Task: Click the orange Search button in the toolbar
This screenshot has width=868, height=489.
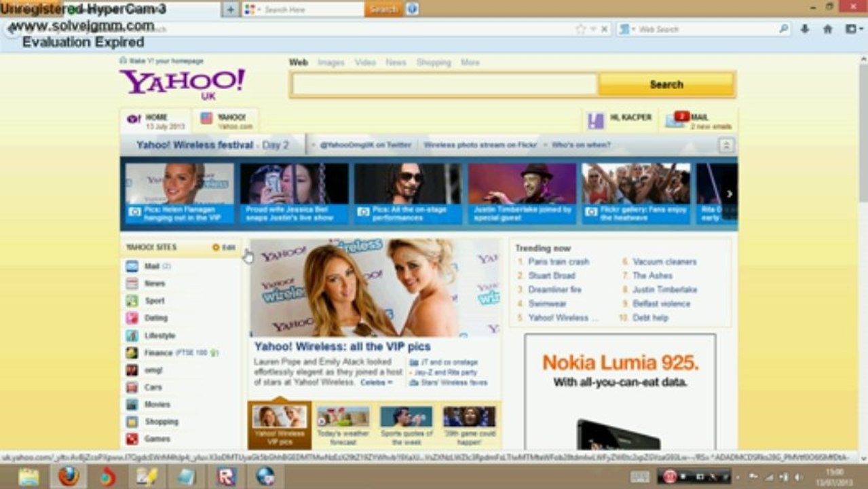Action: pyautogui.click(x=383, y=10)
